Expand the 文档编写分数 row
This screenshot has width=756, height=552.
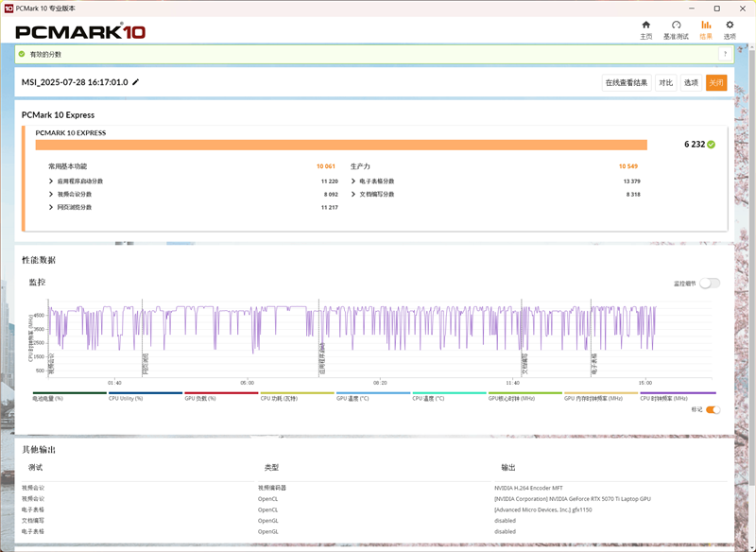coord(353,194)
